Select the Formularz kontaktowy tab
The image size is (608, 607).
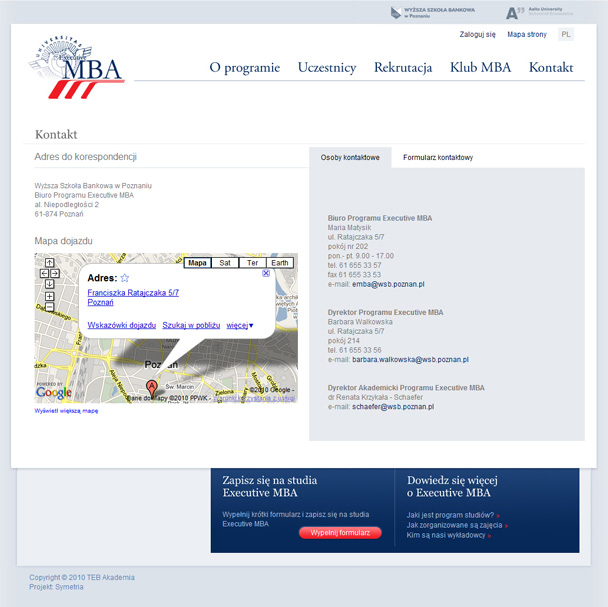click(438, 157)
